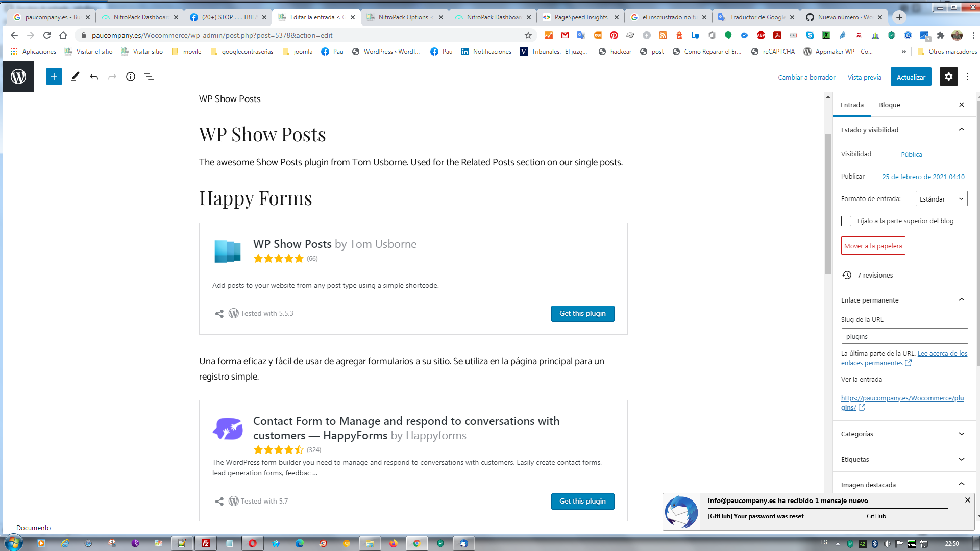Click the WordPress logo to view posts
Viewport: 980px width, 551px height.
(18, 77)
